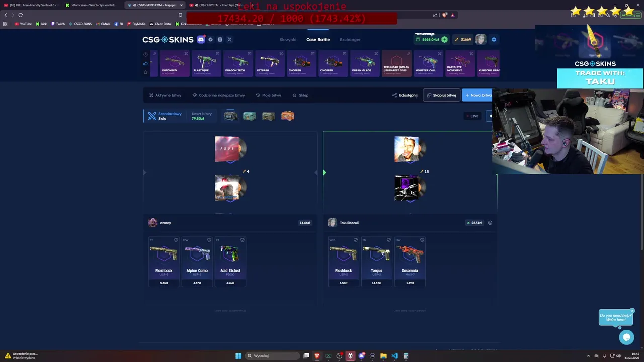This screenshot has width=644, height=362.
Task: Switch to xDomciaaa Kick clips browser tab
Action: pyautogui.click(x=93, y=5)
